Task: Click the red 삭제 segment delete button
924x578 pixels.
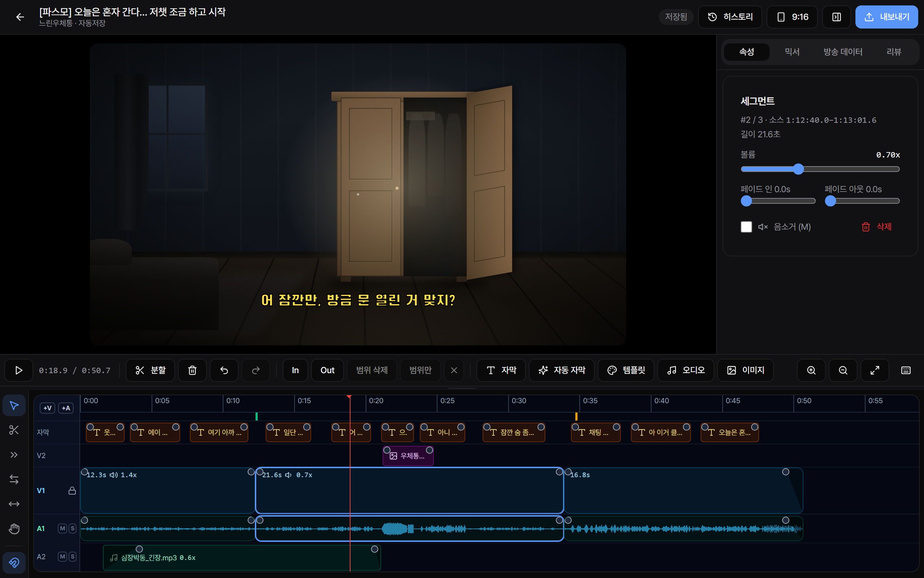Action: 877,227
